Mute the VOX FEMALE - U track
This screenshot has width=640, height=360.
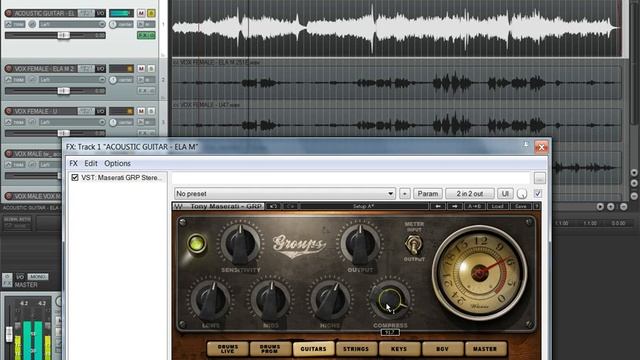[x=141, y=111]
